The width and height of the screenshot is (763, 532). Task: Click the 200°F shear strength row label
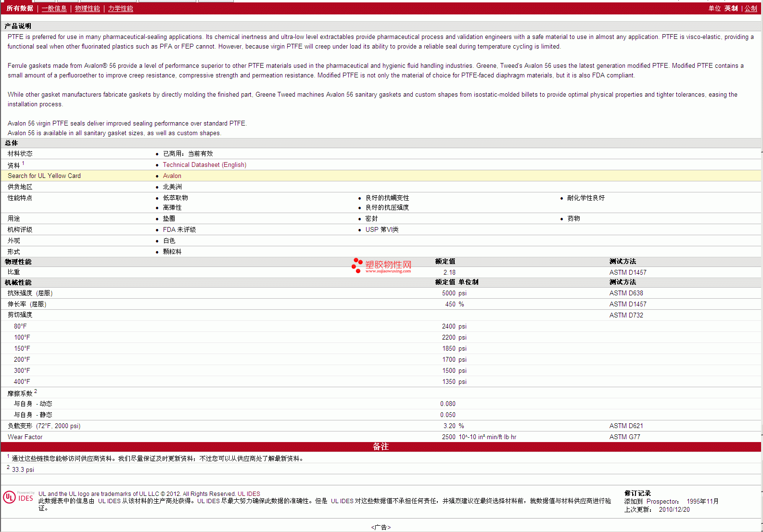22,359
